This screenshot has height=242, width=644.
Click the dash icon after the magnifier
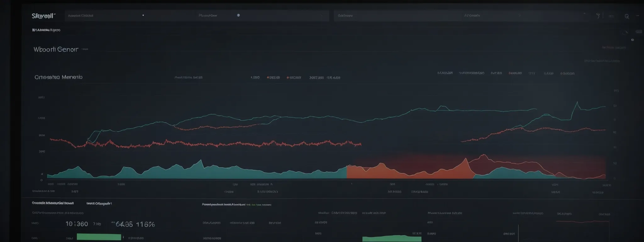(x=638, y=15)
